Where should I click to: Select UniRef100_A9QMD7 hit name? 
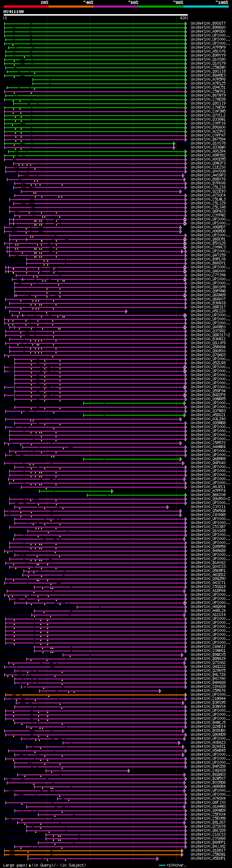tap(208, 227)
